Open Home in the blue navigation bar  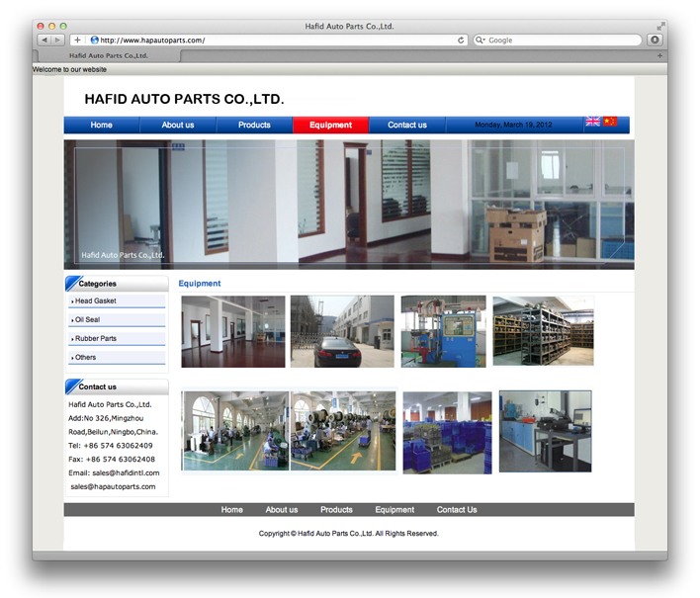coord(101,125)
